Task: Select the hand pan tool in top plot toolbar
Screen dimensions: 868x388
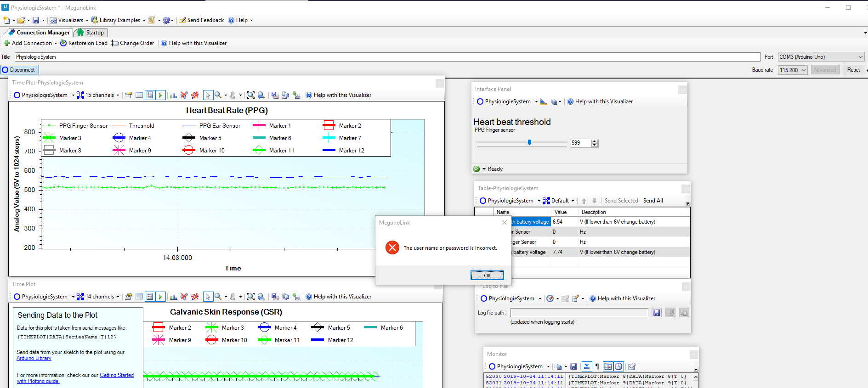Action: [233, 95]
